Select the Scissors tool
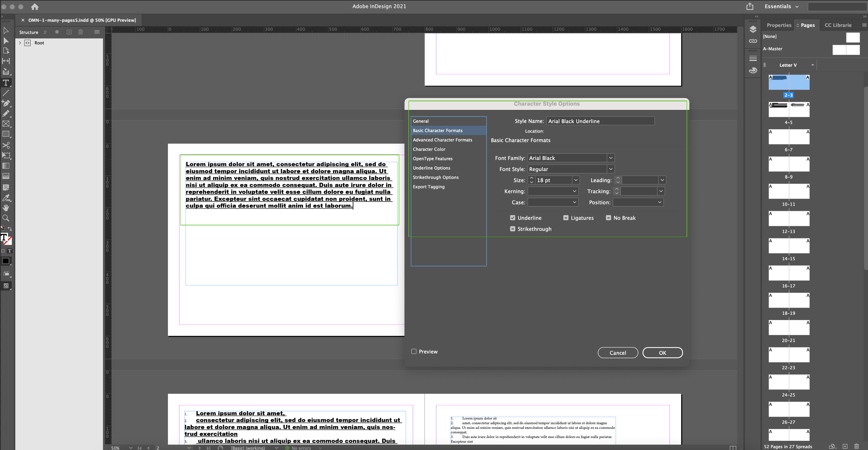This screenshot has width=868, height=450. point(6,145)
